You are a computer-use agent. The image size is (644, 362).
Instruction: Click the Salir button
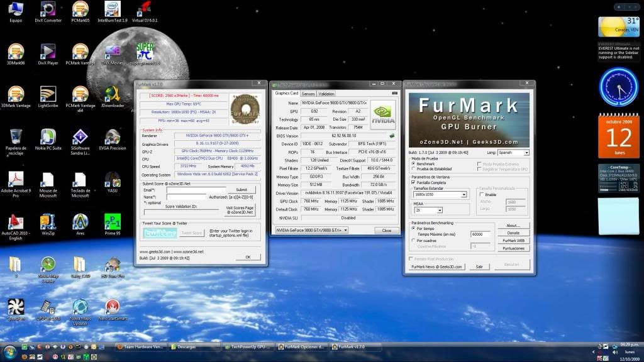tap(479, 266)
